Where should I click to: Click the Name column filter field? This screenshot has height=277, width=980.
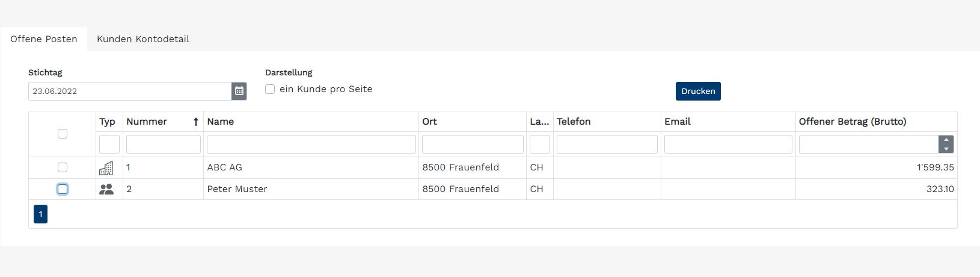pyautogui.click(x=311, y=144)
